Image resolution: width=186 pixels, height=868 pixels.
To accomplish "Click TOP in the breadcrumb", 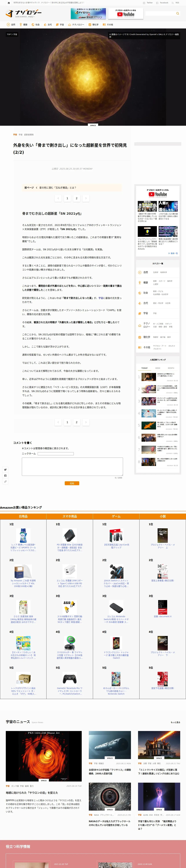I will [9, 34].
